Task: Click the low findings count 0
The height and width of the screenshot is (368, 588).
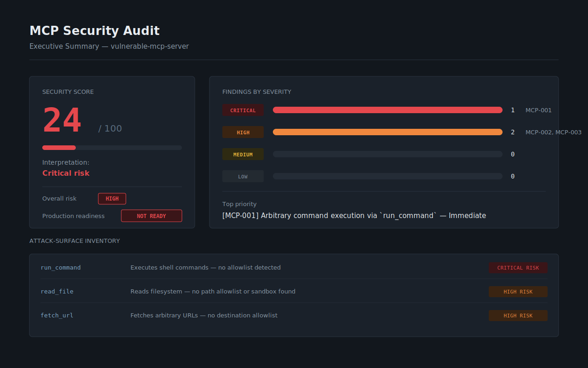Action: point(513,177)
